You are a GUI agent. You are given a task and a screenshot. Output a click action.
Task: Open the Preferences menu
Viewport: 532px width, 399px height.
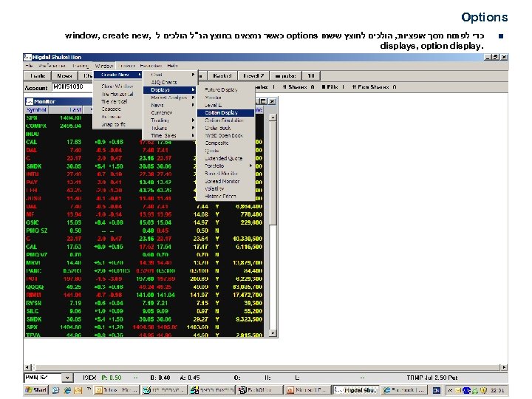click(x=52, y=66)
